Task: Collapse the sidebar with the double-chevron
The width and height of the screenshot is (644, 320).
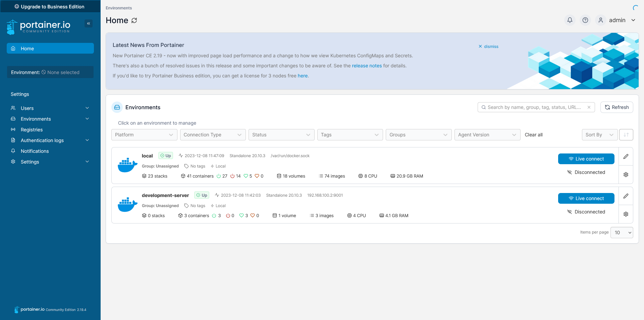Action: pyautogui.click(x=89, y=23)
